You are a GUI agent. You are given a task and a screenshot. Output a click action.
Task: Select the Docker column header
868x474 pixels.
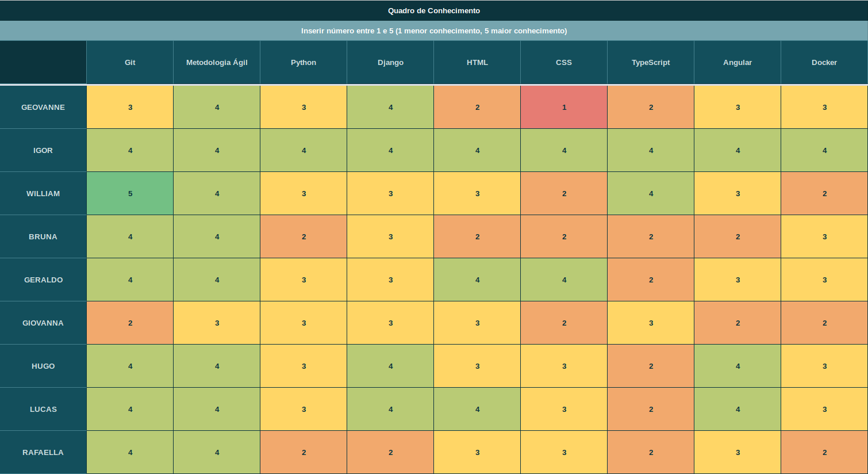824,63
